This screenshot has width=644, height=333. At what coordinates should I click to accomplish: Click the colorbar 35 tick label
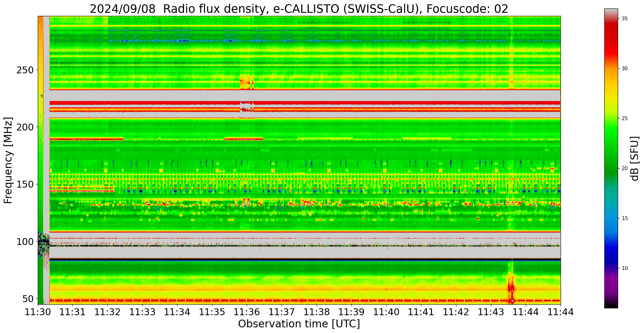pos(625,19)
